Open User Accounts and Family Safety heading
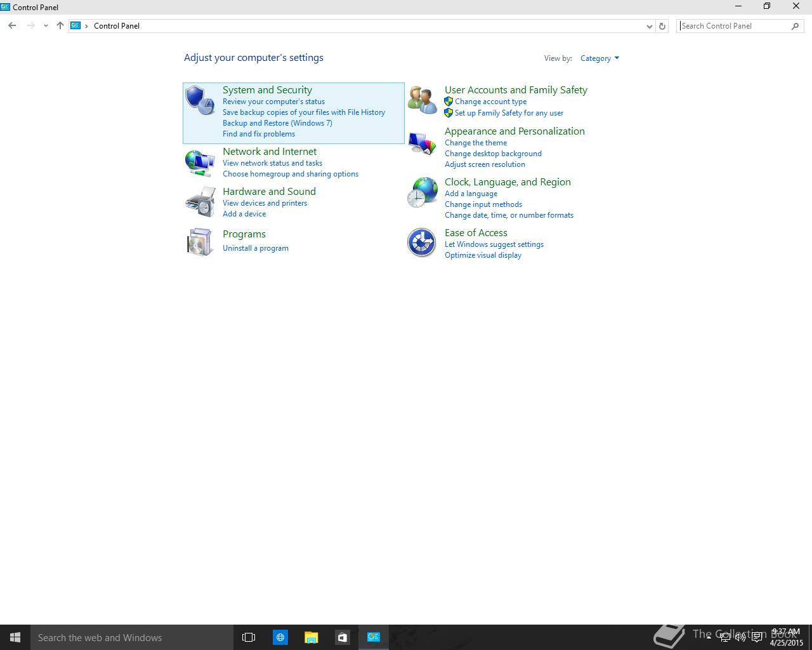 coord(516,90)
